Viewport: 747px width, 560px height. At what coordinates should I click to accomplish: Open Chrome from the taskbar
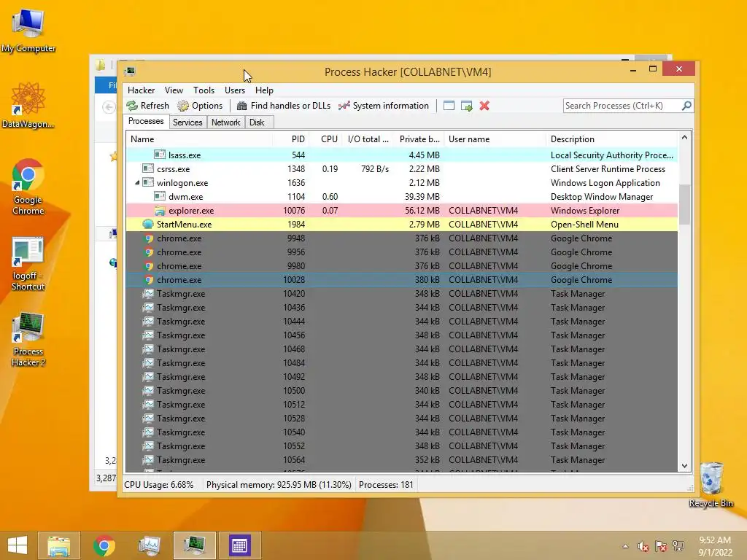click(x=104, y=545)
